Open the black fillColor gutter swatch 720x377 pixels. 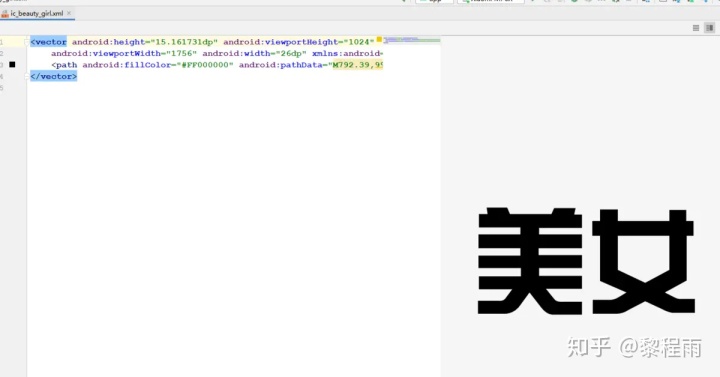tap(12, 65)
